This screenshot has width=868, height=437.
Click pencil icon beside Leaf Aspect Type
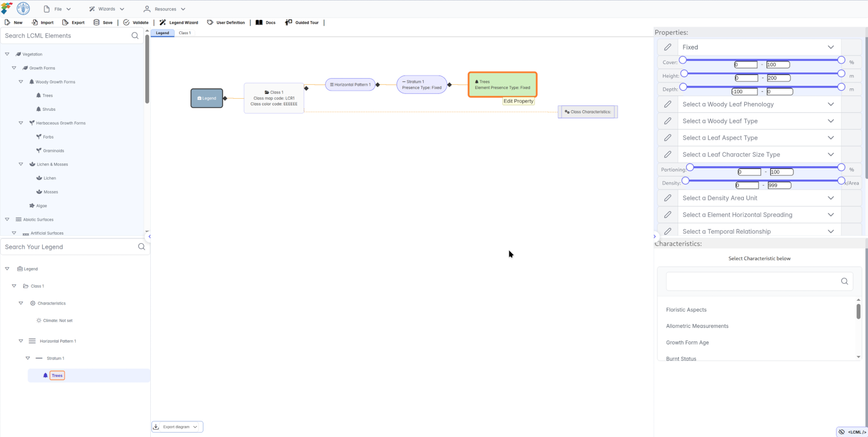click(x=668, y=138)
